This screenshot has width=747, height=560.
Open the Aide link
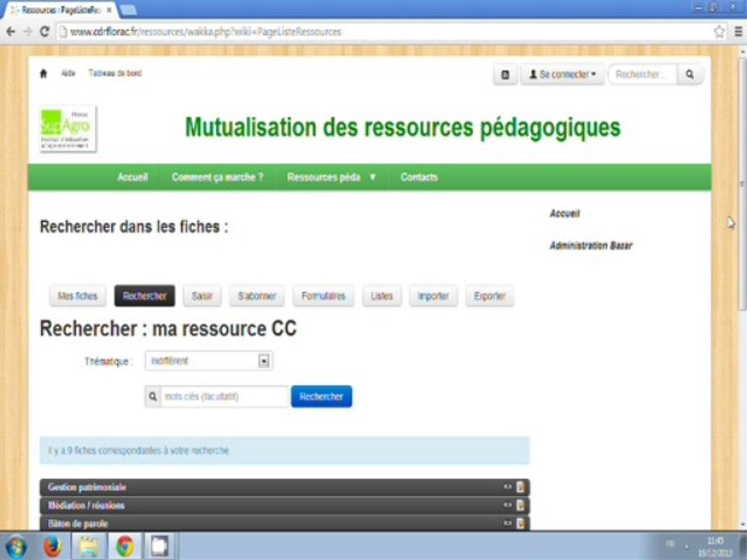click(x=68, y=73)
